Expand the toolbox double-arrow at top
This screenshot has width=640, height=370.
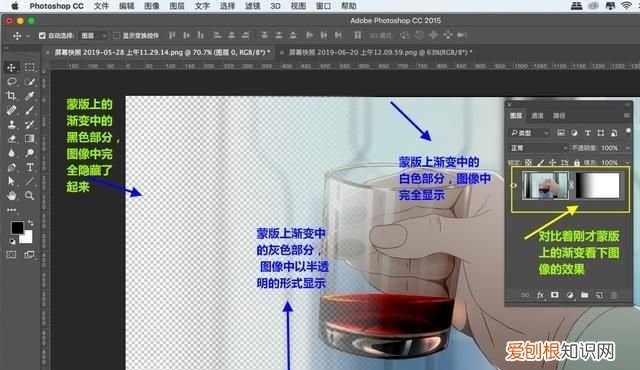pyautogui.click(x=6, y=49)
